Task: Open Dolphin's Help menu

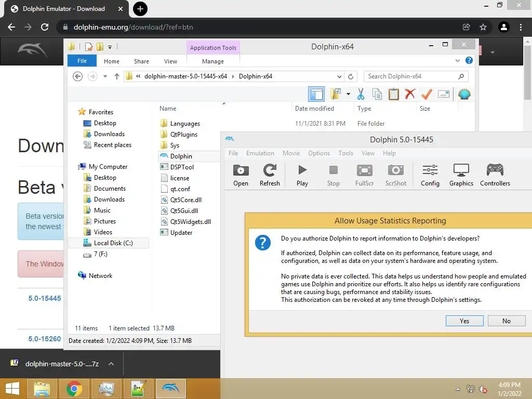Action: tap(389, 153)
